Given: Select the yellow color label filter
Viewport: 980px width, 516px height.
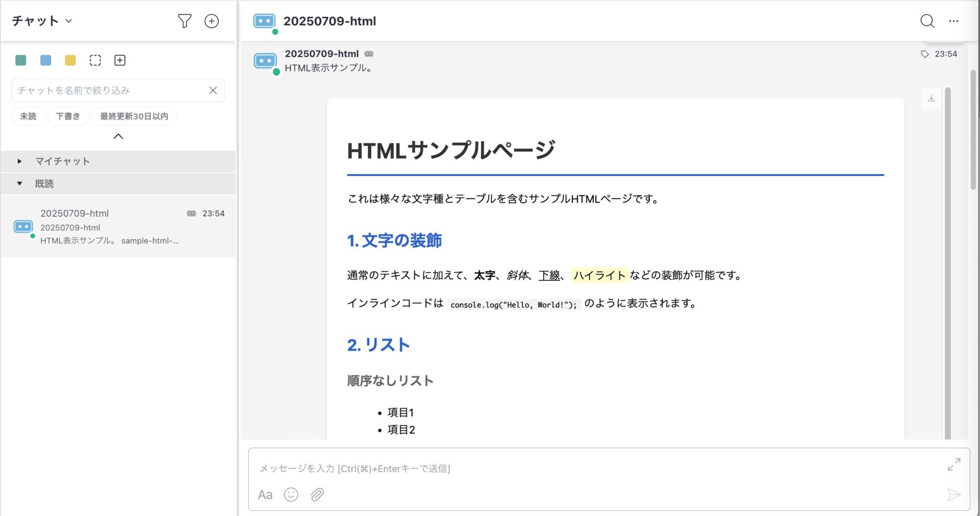Looking at the screenshot, I should pyautogui.click(x=70, y=60).
